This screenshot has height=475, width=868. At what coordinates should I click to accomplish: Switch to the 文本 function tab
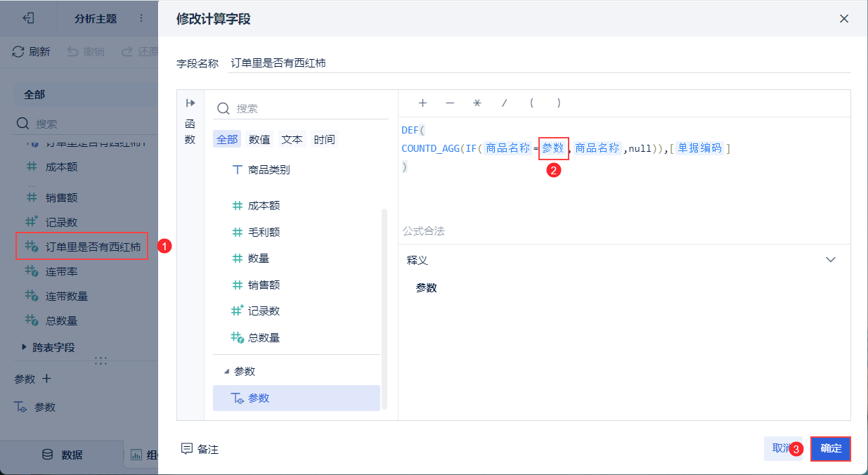tap(292, 139)
